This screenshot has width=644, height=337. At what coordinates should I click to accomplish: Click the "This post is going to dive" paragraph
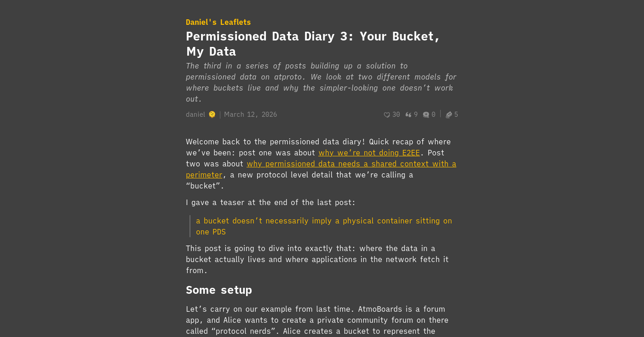[317, 259]
